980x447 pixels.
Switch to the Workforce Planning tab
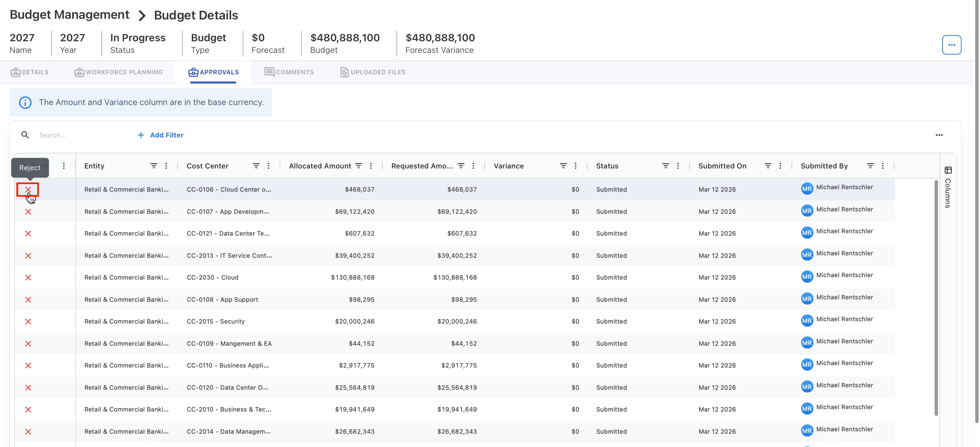pyautogui.click(x=118, y=72)
